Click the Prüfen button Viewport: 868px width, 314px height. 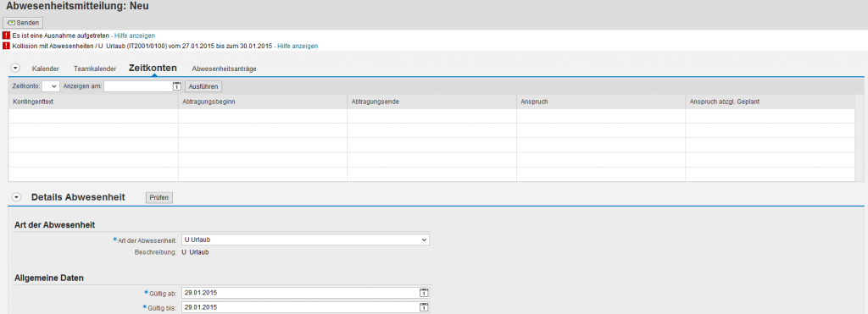coord(159,197)
